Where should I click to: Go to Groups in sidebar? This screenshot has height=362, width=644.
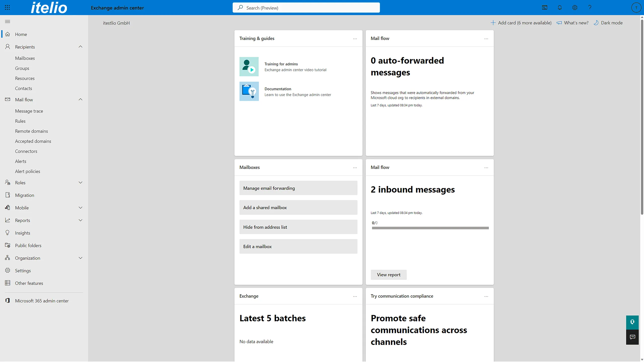click(x=22, y=68)
